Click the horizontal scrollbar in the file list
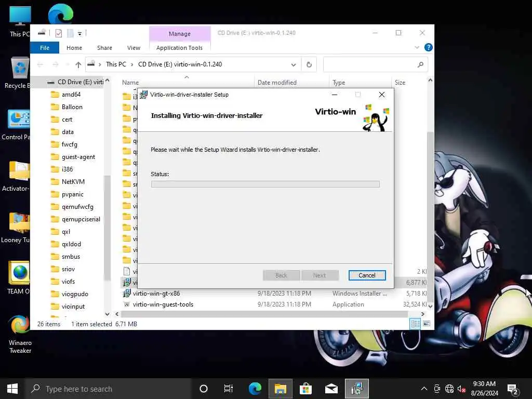The image size is (532, 399). point(264,314)
